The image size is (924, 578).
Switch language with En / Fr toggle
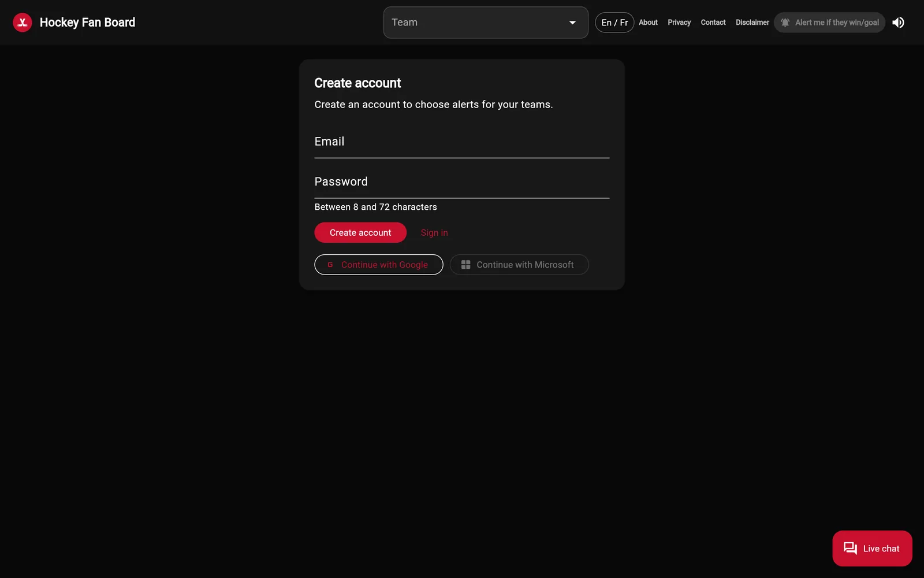614,23
